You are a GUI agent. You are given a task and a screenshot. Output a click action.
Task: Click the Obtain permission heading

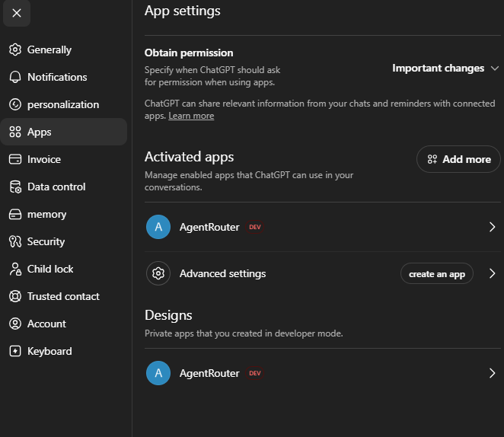click(189, 53)
